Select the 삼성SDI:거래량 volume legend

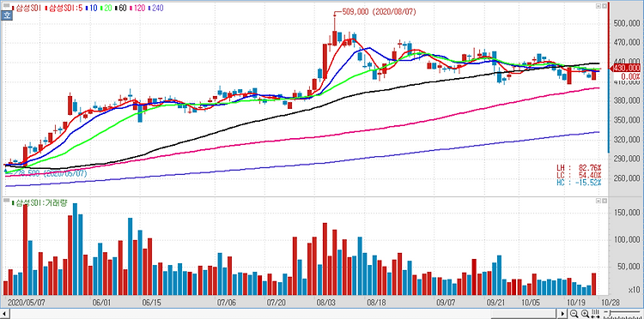(40, 202)
